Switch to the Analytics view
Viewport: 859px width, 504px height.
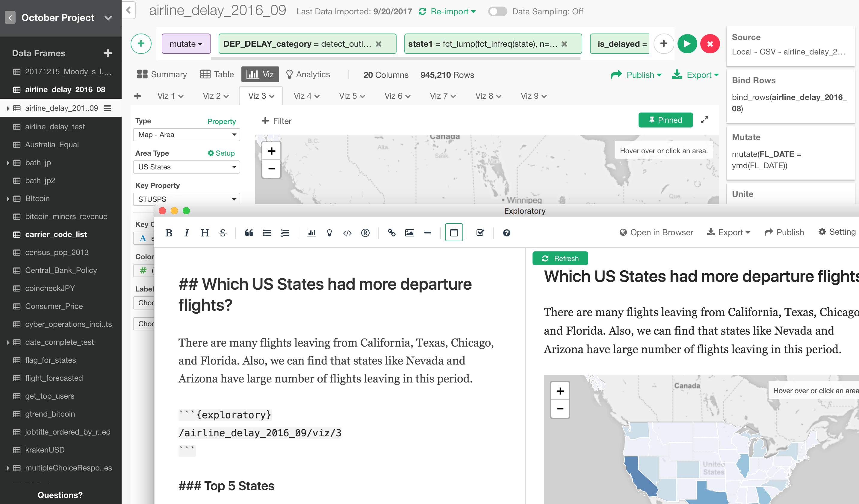pos(308,74)
